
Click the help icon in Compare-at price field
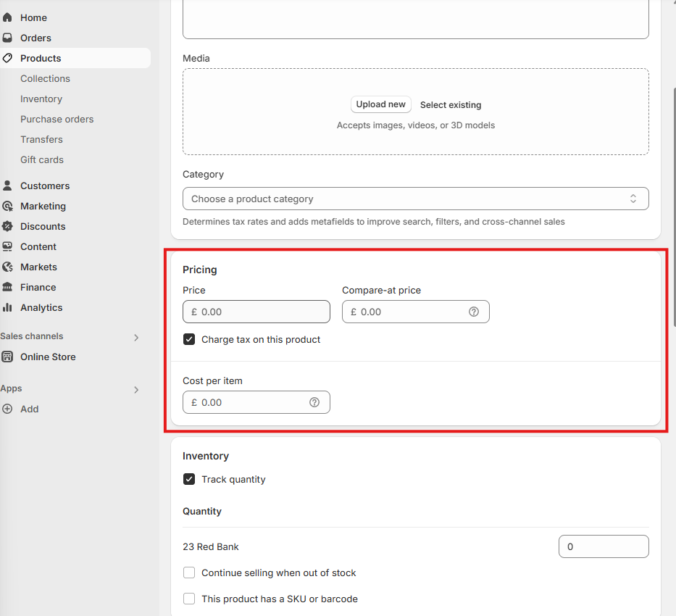[473, 312]
